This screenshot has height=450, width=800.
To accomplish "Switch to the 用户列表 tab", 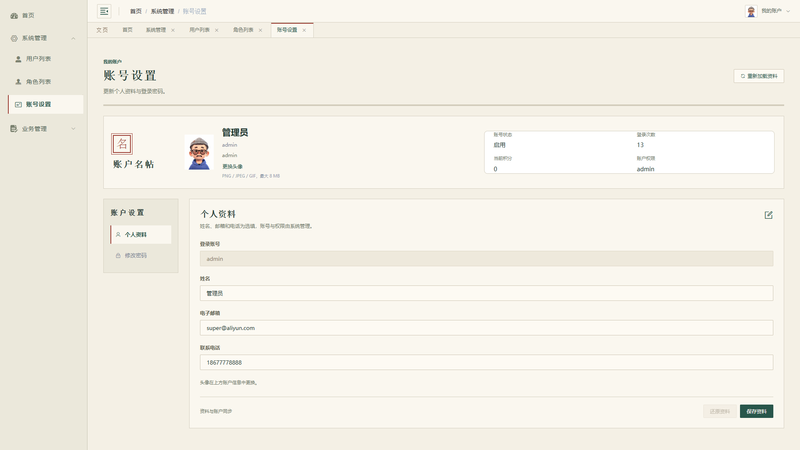I will (x=199, y=30).
